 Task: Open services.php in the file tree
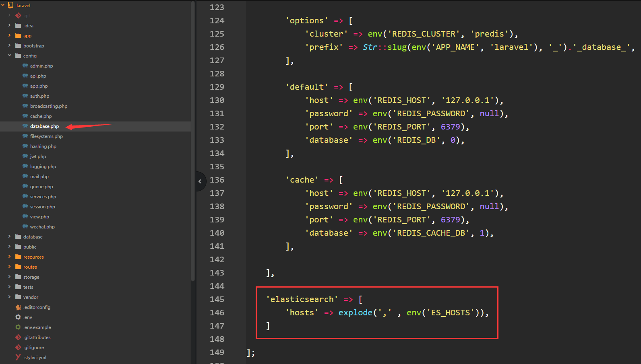point(43,197)
